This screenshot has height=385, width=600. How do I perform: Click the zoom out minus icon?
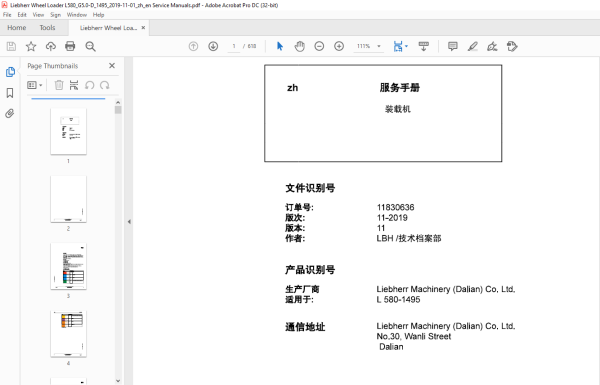coord(319,46)
